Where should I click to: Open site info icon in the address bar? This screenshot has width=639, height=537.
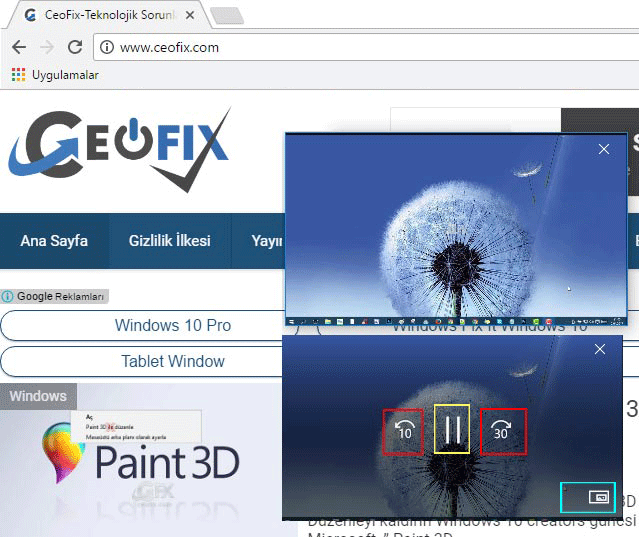107,47
